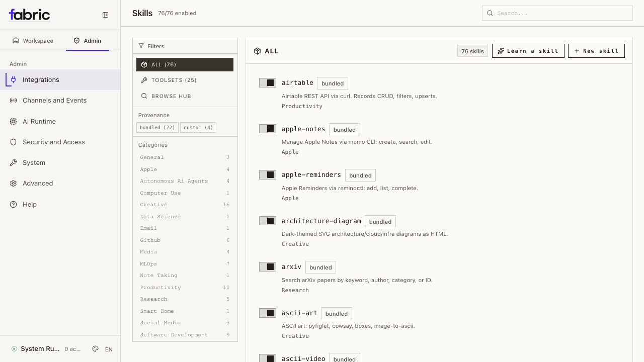Click the New skill button

[597, 51]
